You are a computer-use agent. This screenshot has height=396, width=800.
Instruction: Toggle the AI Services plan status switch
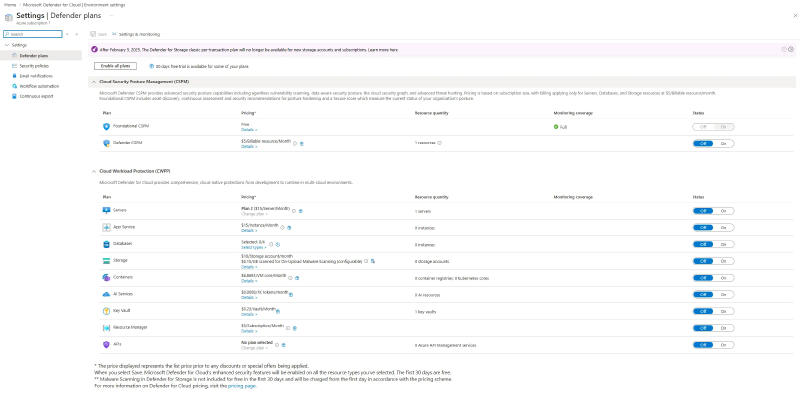[713, 294]
